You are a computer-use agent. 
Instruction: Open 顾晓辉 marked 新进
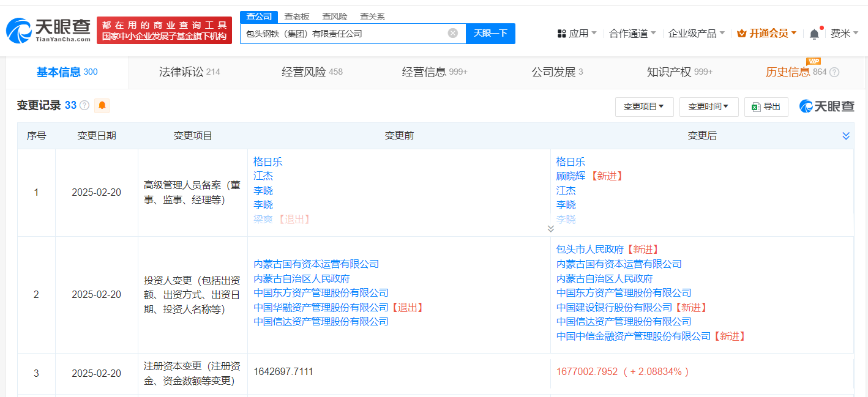click(x=571, y=176)
